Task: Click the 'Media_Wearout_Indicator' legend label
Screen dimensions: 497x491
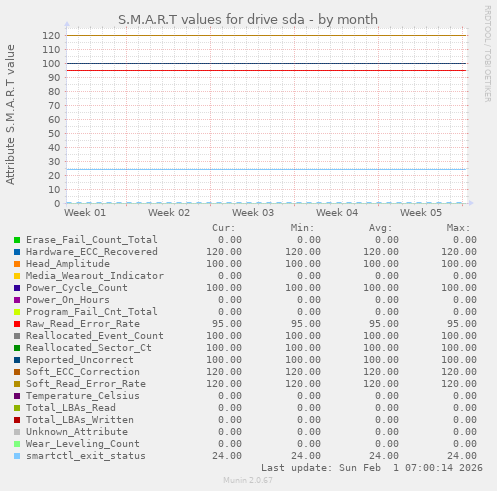Action: [x=95, y=276]
